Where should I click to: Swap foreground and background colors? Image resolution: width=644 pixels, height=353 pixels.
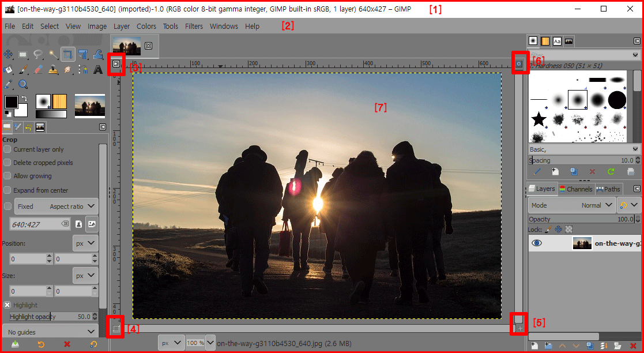24,99
